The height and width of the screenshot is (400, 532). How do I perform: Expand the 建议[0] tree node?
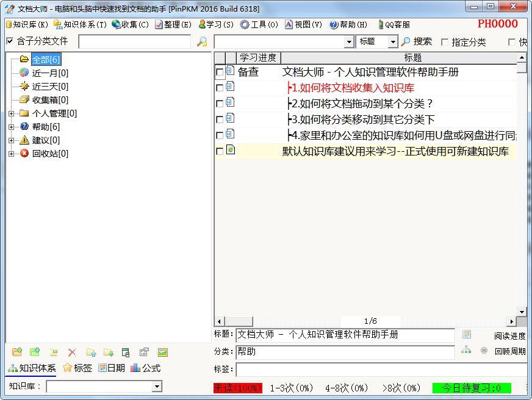pos(11,140)
